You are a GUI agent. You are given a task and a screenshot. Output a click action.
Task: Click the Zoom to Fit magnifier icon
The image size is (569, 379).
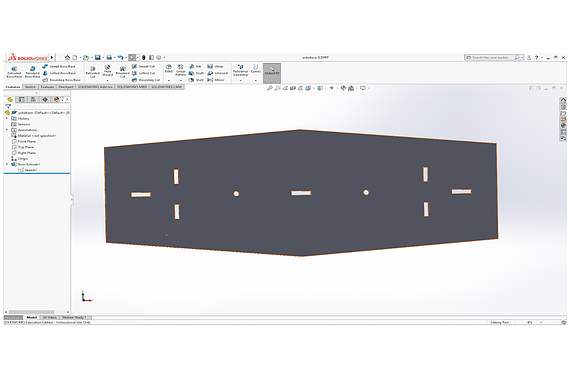pyautogui.click(x=270, y=88)
